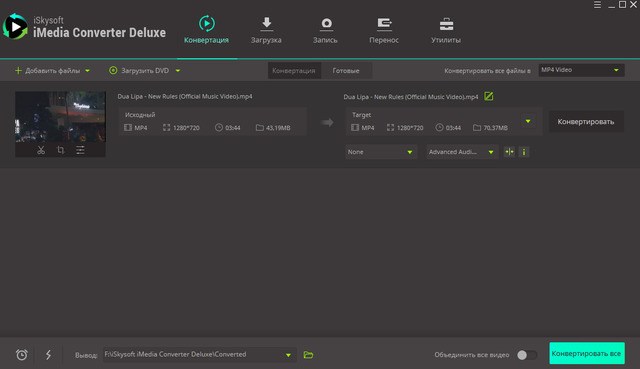This screenshot has height=369, width=640.
Task: Show the Готовые finished list
Action: (x=346, y=71)
